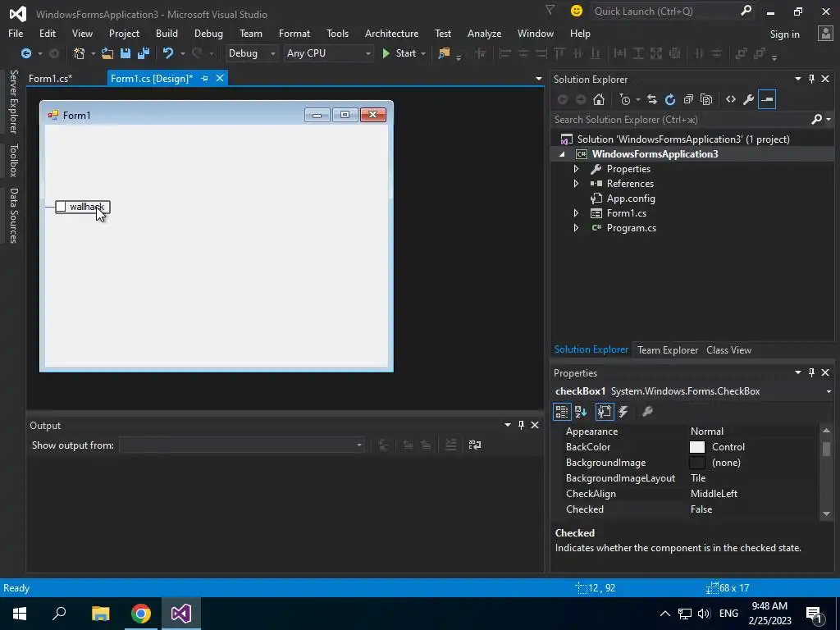Toggle auto-hide pin on the Properties panel
This screenshot has height=630, width=840.
[x=811, y=372]
